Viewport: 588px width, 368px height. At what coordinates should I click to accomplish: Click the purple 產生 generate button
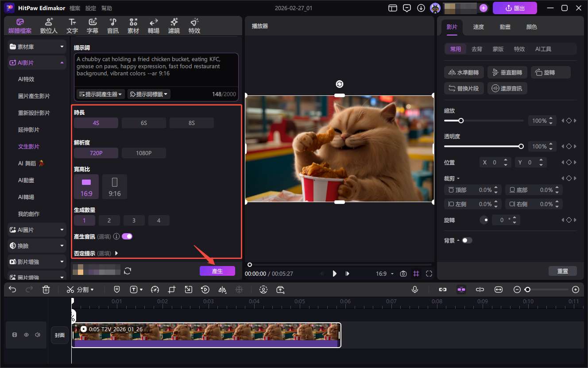point(217,271)
